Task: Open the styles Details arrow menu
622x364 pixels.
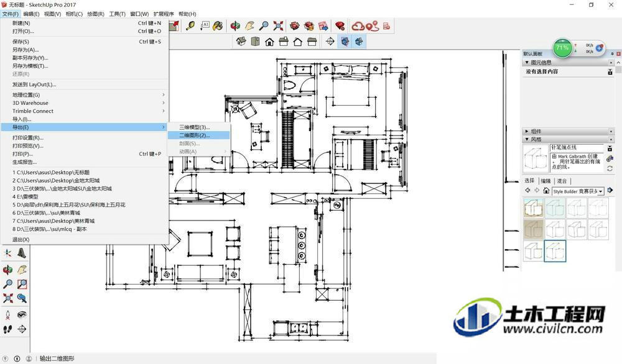Action: point(610,191)
